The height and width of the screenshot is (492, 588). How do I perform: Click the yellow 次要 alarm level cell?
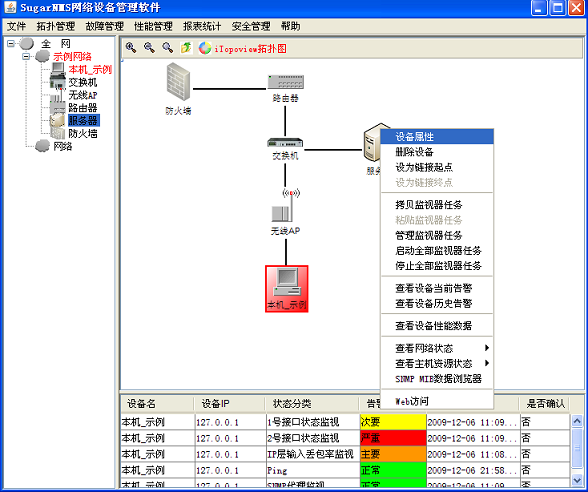[393, 422]
